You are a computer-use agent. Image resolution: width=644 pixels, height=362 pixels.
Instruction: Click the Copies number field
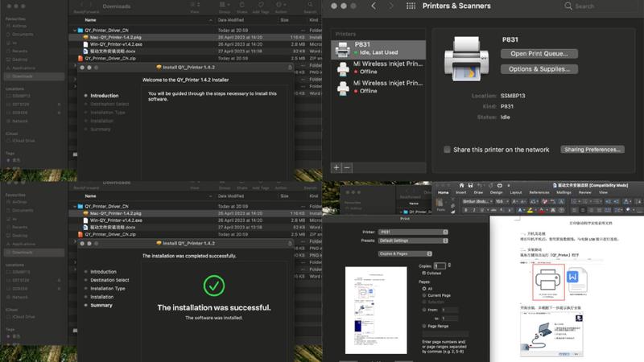coord(440,266)
